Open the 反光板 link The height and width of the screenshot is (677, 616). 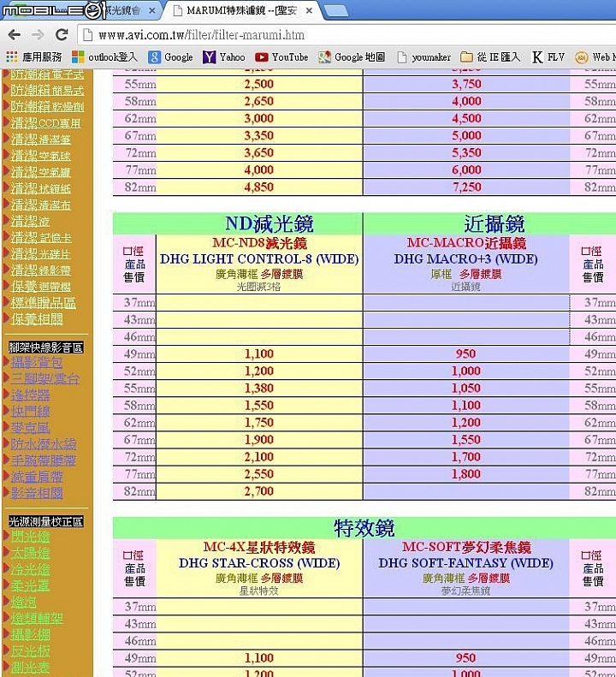[30, 651]
